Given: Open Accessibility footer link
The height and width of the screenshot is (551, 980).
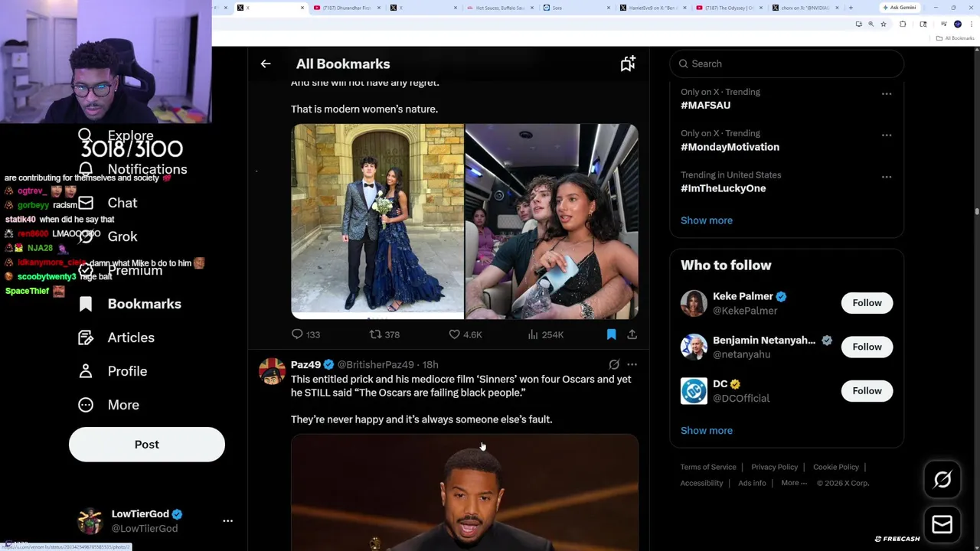Looking at the screenshot, I should pyautogui.click(x=701, y=483).
